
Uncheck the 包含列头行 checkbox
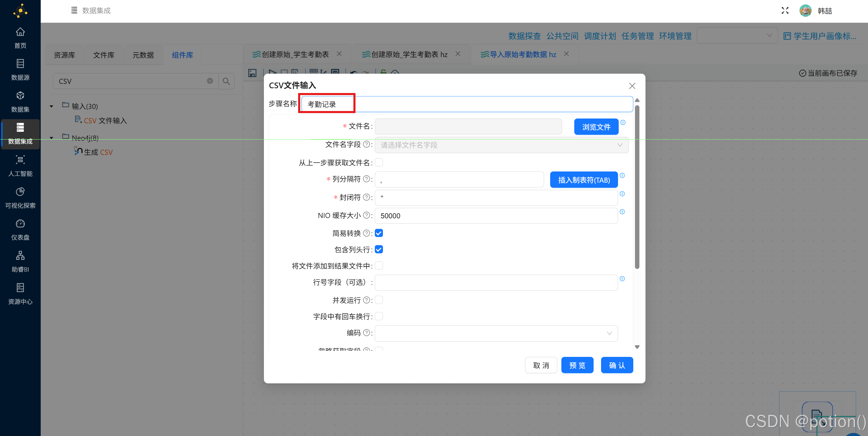pyautogui.click(x=379, y=250)
